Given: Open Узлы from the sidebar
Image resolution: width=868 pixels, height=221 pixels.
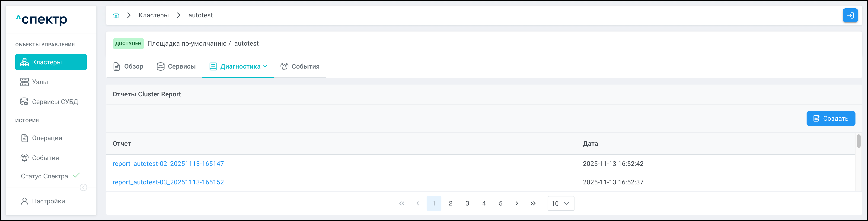Looking at the screenshot, I should point(40,82).
